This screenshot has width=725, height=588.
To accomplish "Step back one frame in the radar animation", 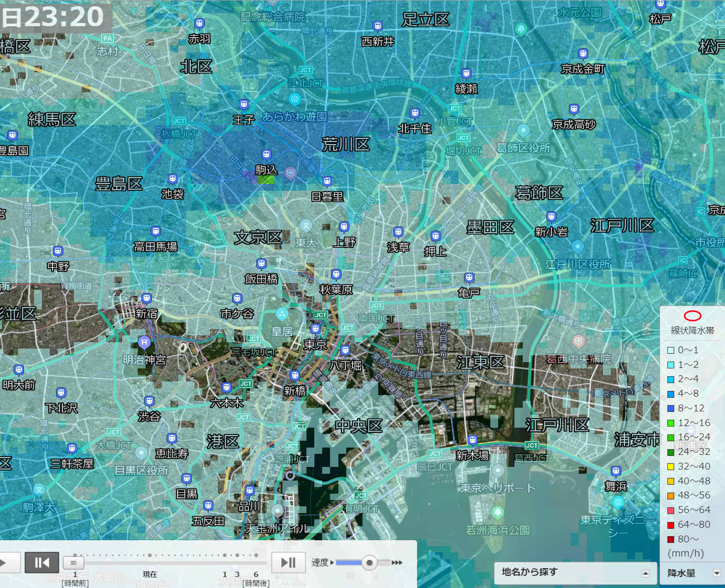I will [42, 562].
